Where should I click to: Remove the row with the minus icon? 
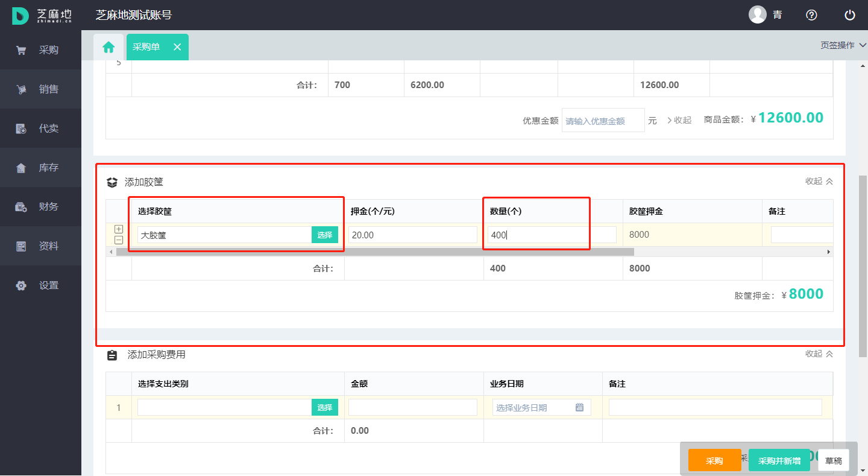point(119,240)
